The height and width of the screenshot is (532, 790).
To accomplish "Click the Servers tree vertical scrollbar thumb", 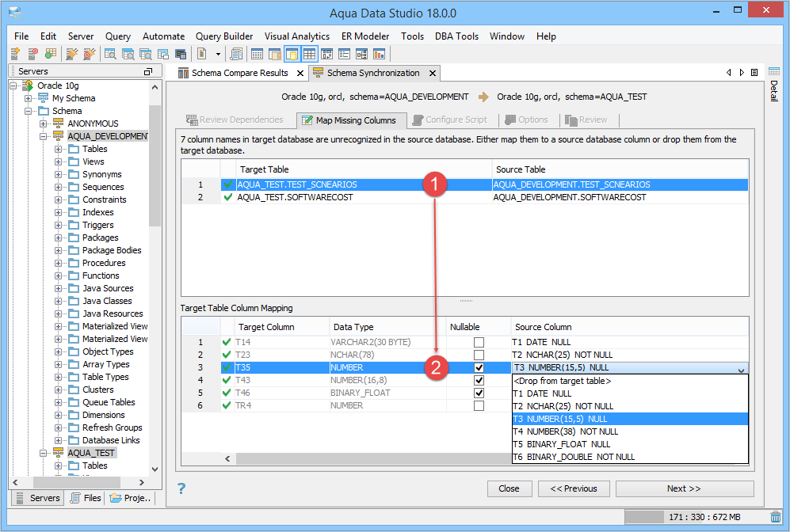I will coord(155,166).
